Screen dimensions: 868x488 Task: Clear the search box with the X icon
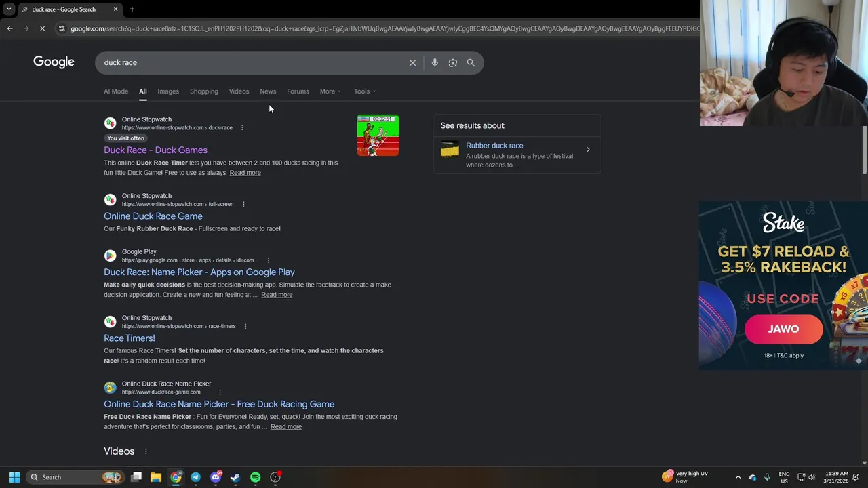412,62
